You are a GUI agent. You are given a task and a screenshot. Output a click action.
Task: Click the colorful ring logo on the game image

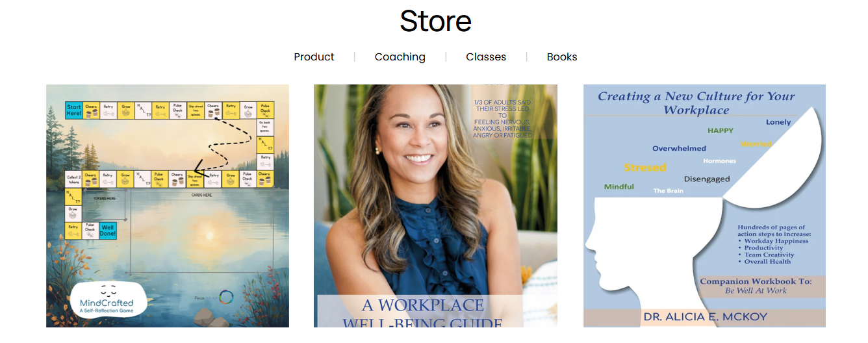[226, 298]
